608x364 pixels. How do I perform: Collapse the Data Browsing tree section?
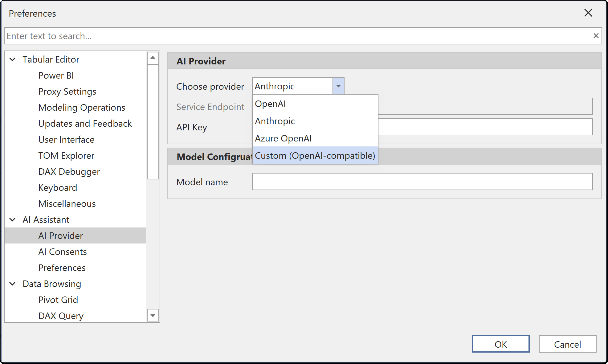[12, 284]
